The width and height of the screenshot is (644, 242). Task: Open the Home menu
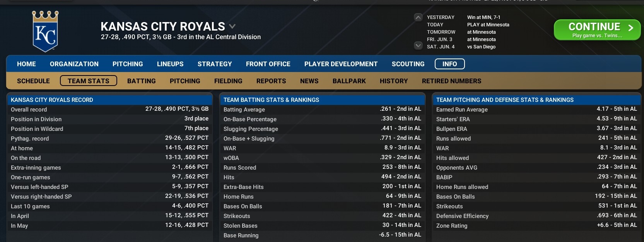click(26, 64)
